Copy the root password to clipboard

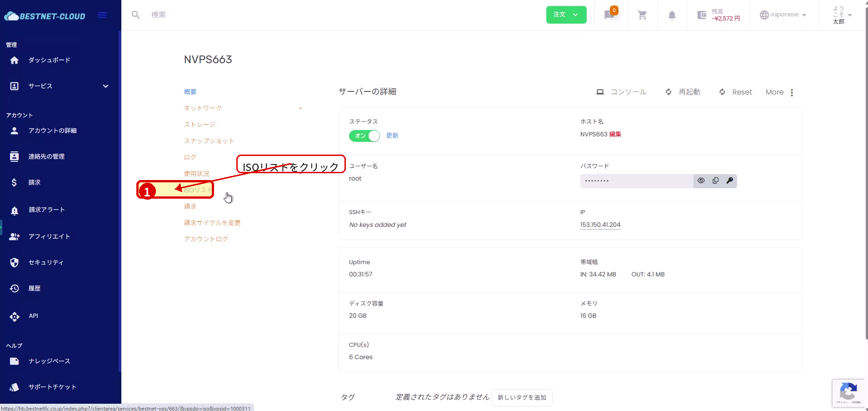click(x=715, y=180)
